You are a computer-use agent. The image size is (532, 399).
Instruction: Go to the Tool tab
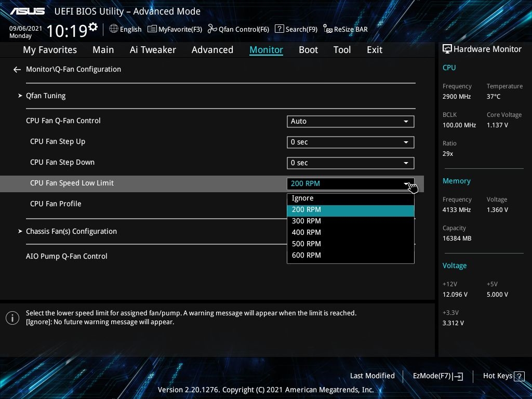[x=342, y=50]
